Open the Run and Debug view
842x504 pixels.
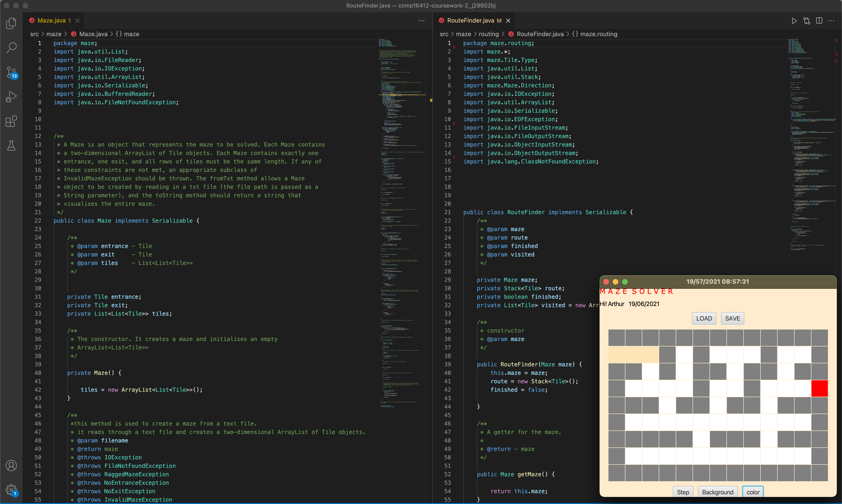click(11, 97)
